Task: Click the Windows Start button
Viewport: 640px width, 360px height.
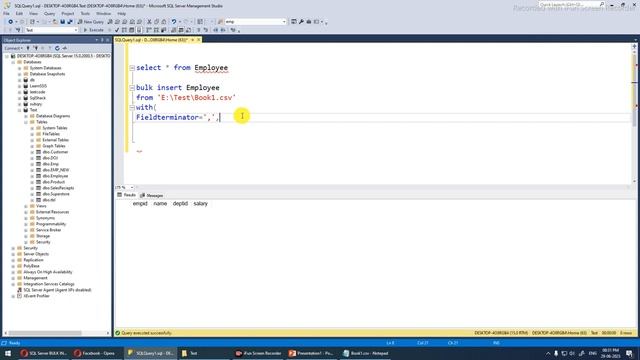Action: (8, 353)
